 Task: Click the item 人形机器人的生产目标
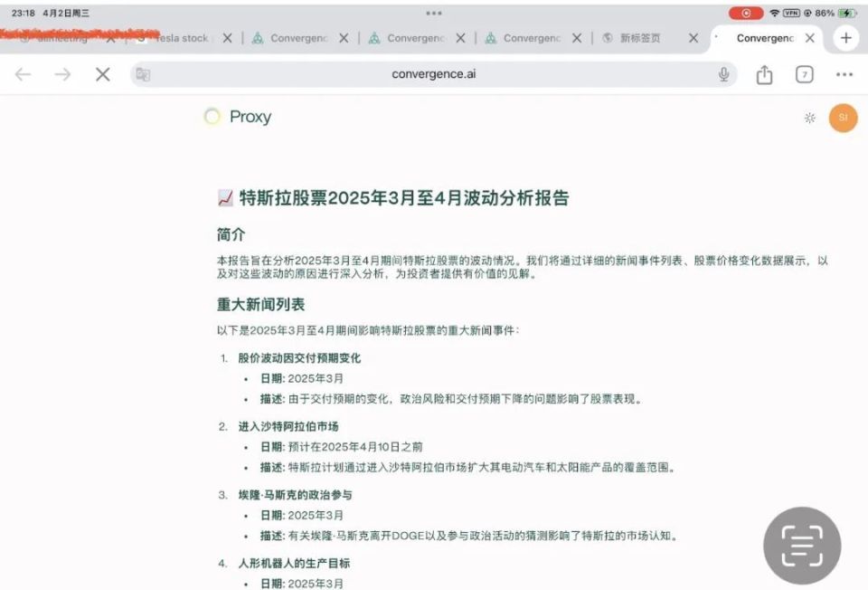click(x=294, y=564)
